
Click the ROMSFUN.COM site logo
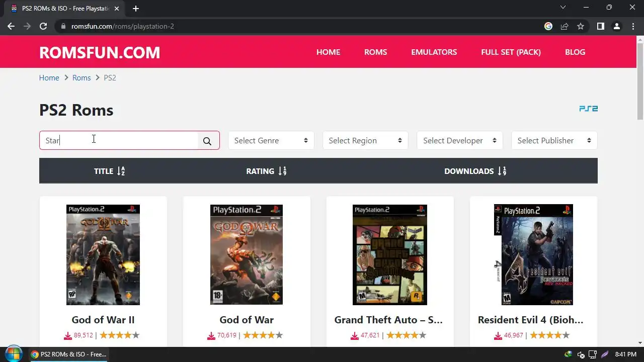(100, 52)
